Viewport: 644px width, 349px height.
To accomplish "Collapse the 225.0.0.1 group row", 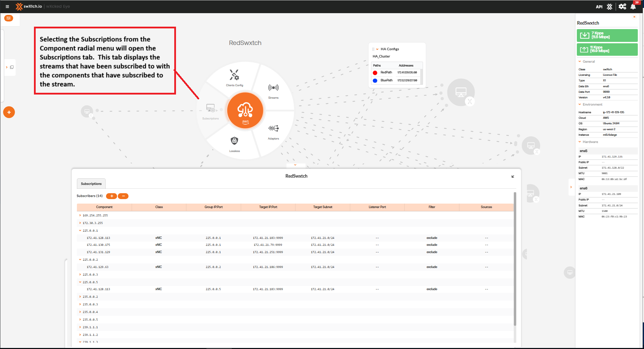I will pyautogui.click(x=80, y=231).
